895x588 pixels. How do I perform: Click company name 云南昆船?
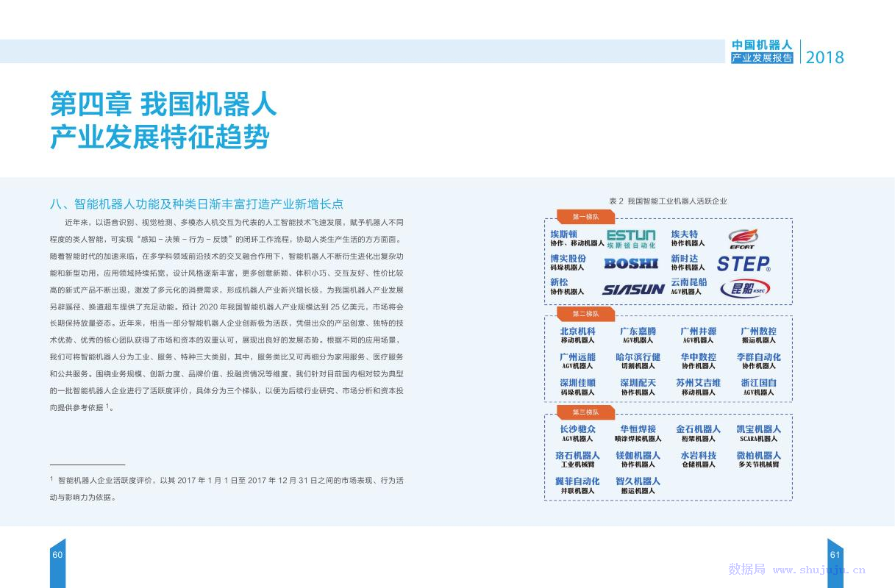click(x=689, y=282)
